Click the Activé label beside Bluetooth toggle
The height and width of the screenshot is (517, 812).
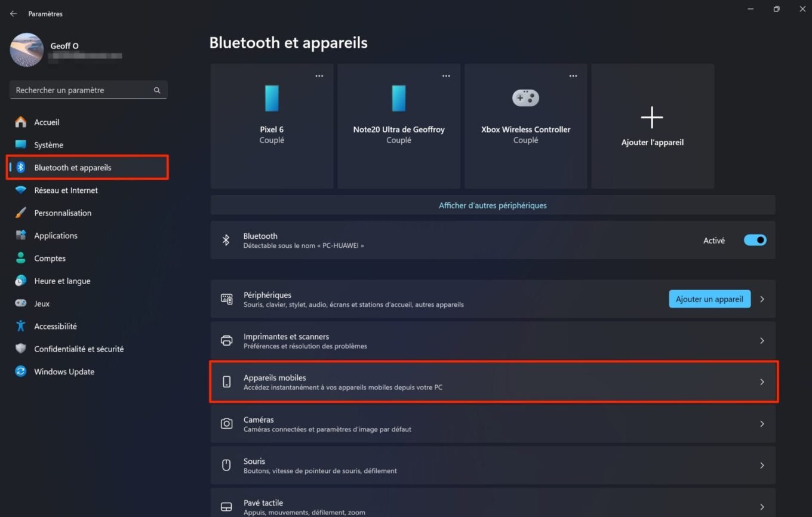coord(714,241)
